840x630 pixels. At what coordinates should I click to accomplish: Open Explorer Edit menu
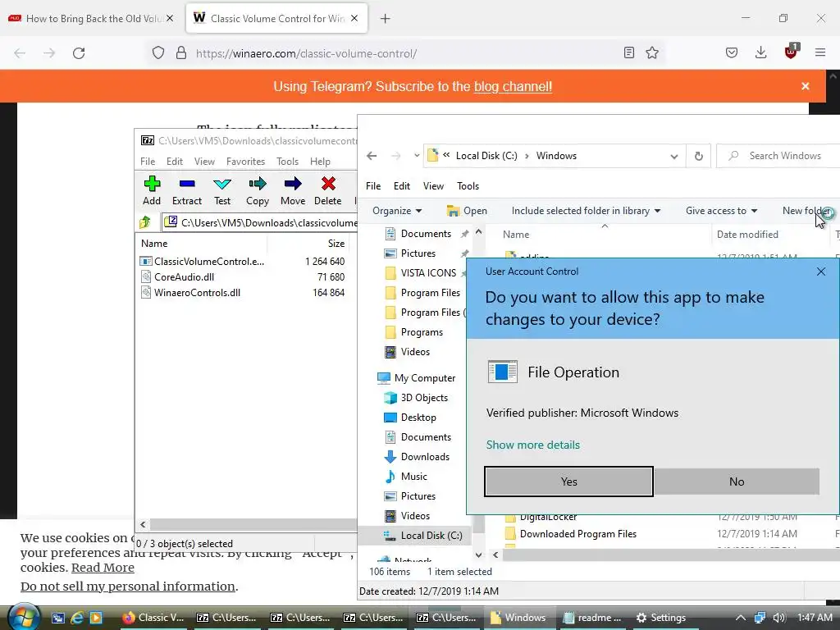(x=402, y=186)
